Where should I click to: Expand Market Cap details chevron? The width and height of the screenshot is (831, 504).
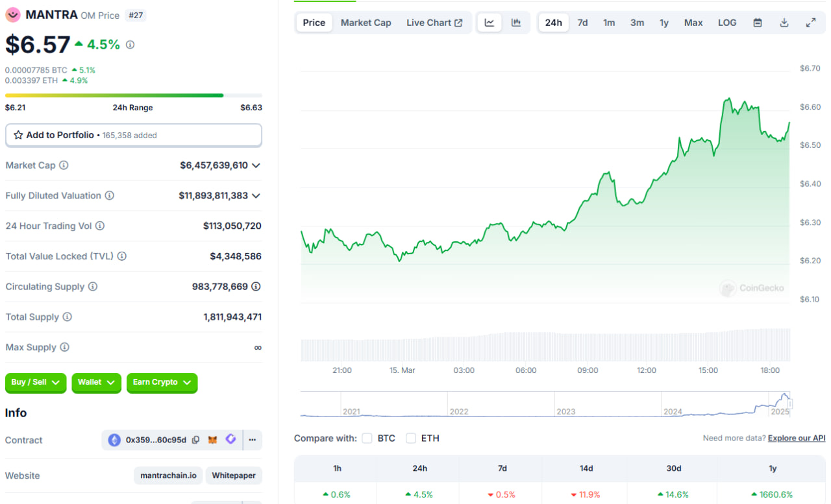pos(256,165)
